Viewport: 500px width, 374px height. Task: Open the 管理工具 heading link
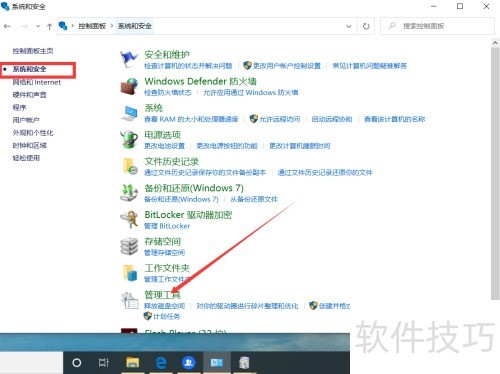click(x=162, y=295)
